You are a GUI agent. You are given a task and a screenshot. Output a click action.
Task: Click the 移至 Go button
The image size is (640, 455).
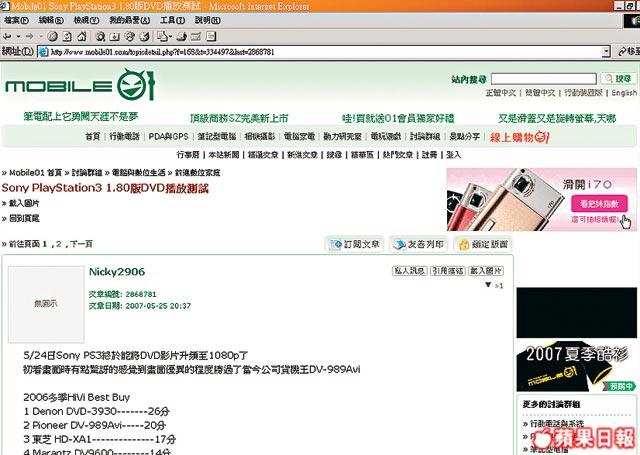tap(629, 52)
